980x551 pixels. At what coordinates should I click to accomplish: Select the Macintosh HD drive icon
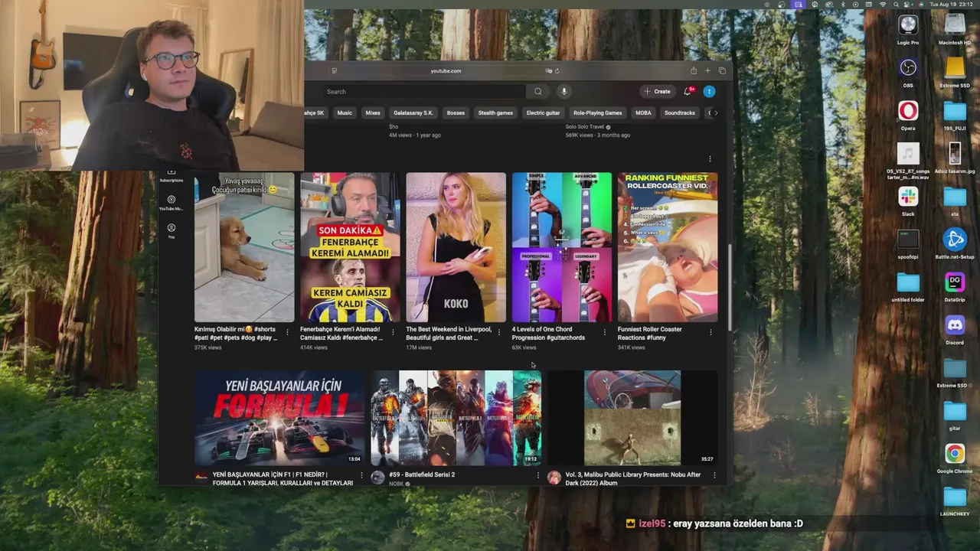click(x=955, y=30)
